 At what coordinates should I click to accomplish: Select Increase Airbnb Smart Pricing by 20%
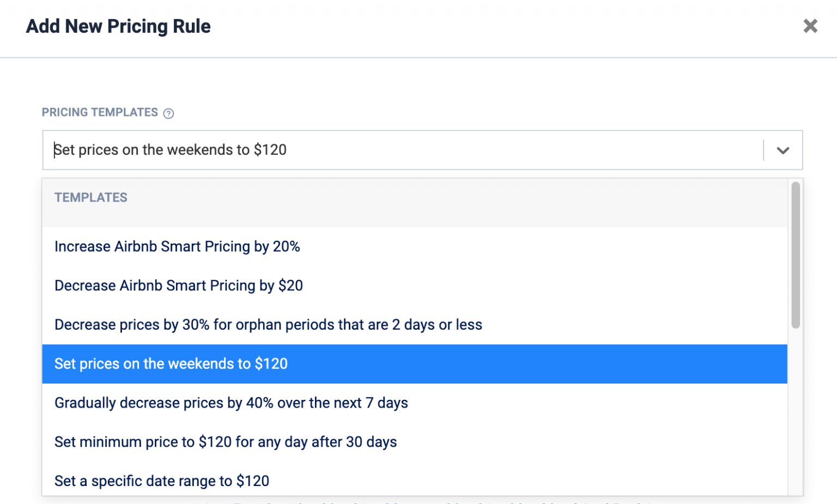(x=177, y=247)
